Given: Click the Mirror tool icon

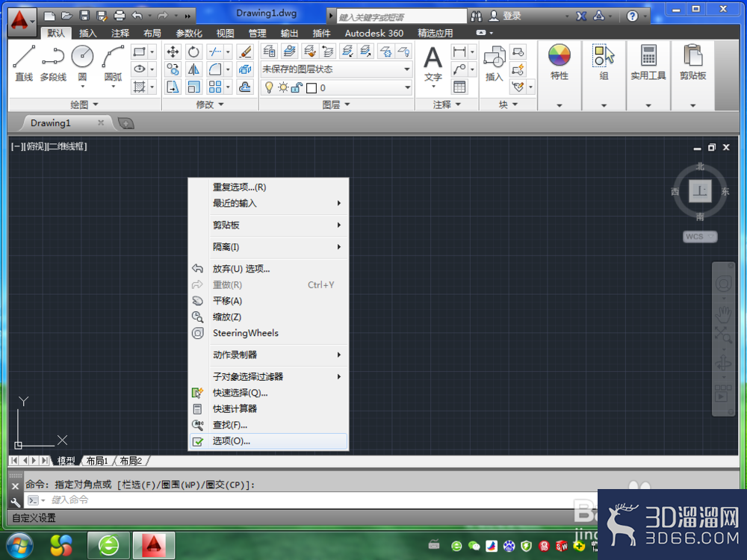Looking at the screenshot, I should (x=193, y=69).
